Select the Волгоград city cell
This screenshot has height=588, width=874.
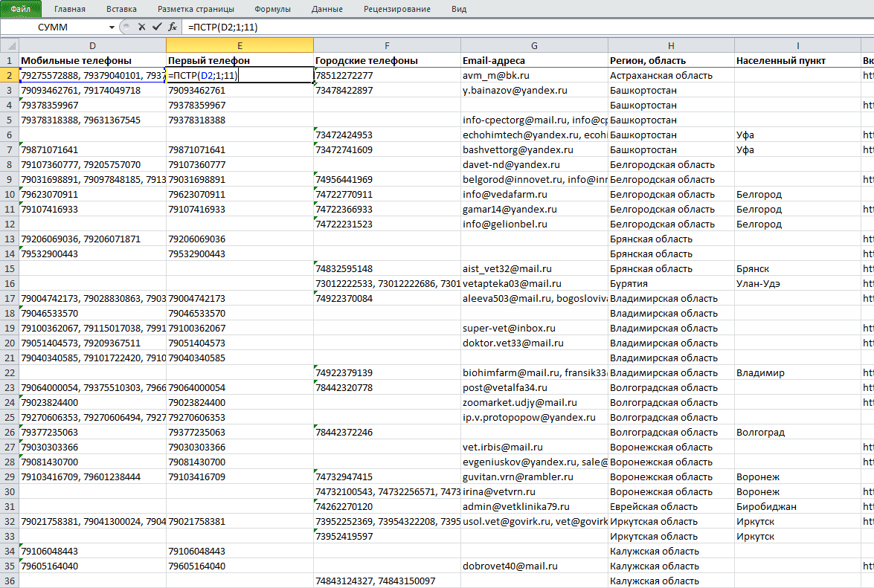[797, 432]
